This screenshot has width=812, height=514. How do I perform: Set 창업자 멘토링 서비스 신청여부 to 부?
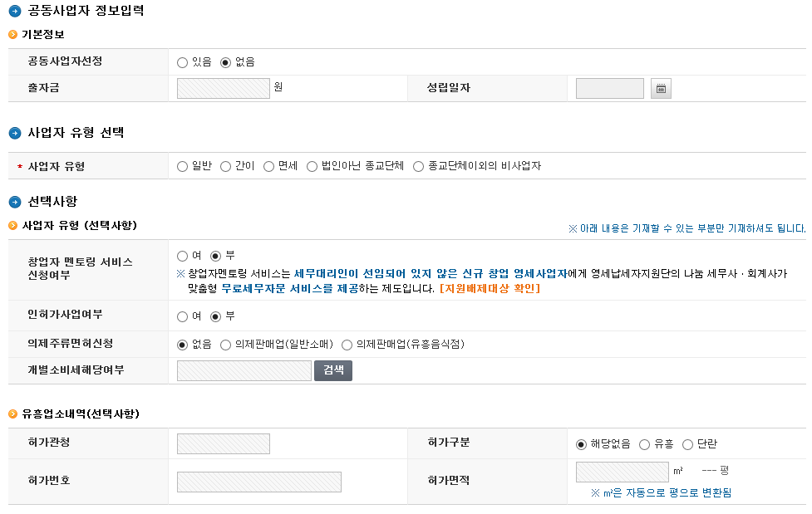click(216, 257)
